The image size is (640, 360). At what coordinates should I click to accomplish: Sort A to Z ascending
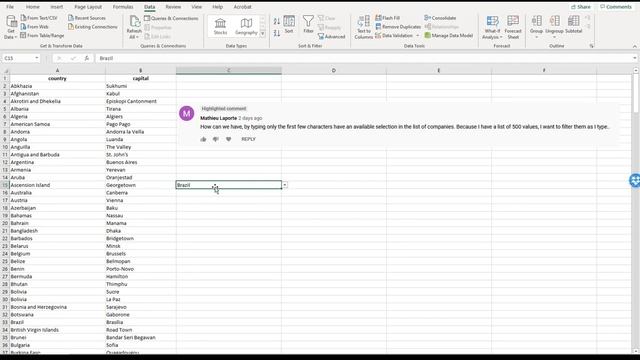pos(277,21)
